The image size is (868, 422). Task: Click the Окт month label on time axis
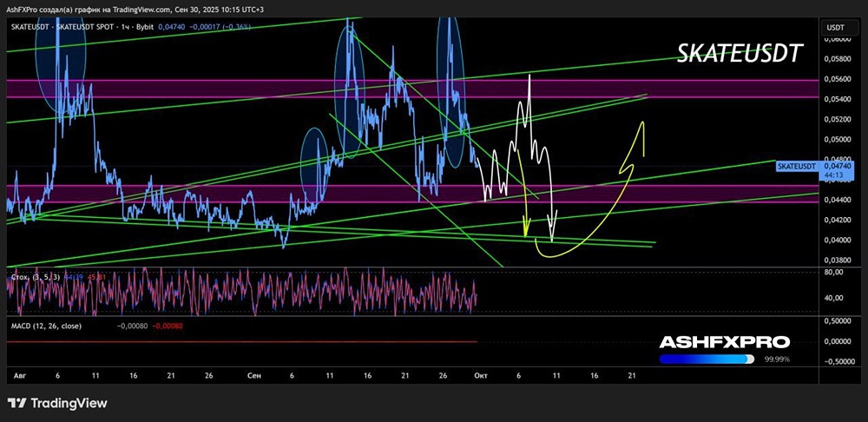point(480,375)
